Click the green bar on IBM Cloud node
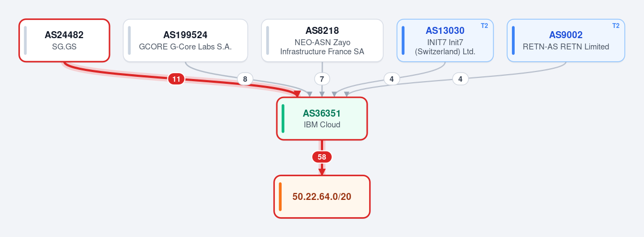644x237 pixels. coord(283,118)
